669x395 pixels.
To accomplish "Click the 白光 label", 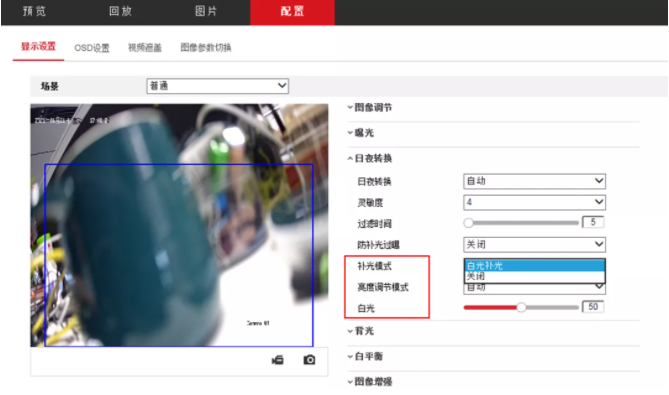I will (x=366, y=308).
